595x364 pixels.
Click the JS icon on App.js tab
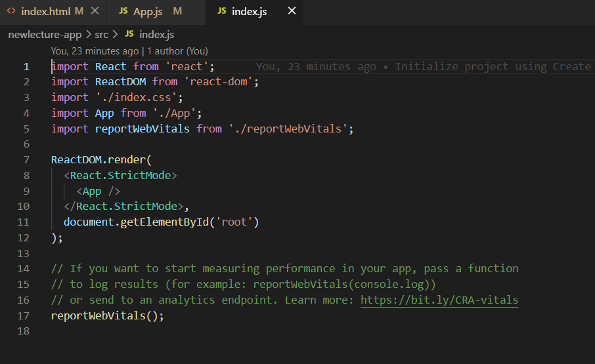coord(123,11)
